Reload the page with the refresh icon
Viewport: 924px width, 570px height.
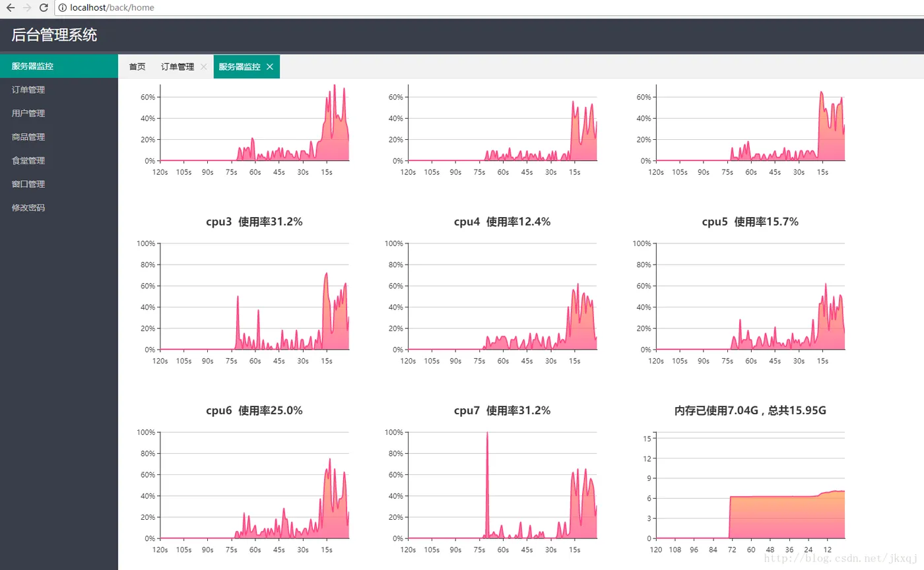pyautogui.click(x=44, y=8)
